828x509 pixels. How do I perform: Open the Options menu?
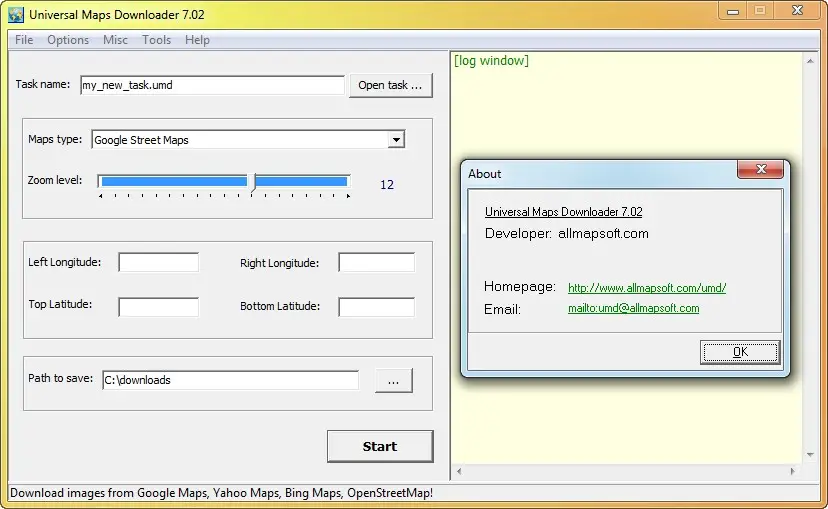[68, 40]
